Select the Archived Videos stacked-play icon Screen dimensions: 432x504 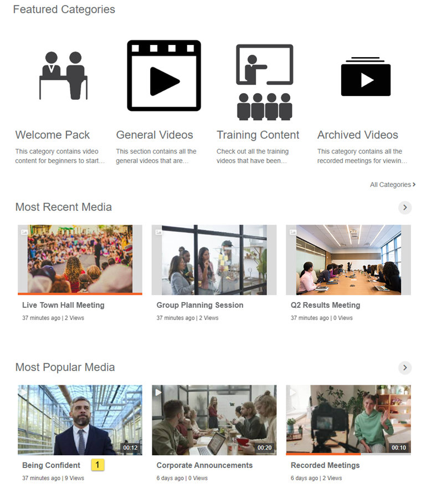pyautogui.click(x=366, y=77)
